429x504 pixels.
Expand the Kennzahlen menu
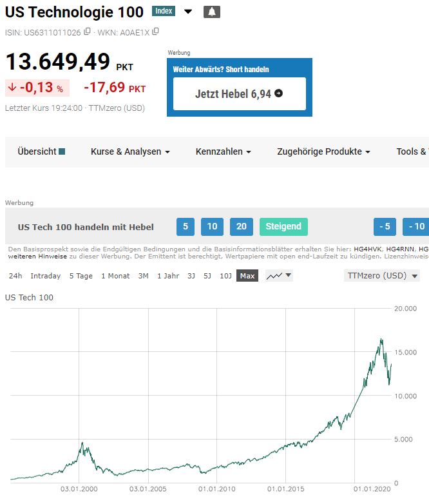click(x=223, y=151)
